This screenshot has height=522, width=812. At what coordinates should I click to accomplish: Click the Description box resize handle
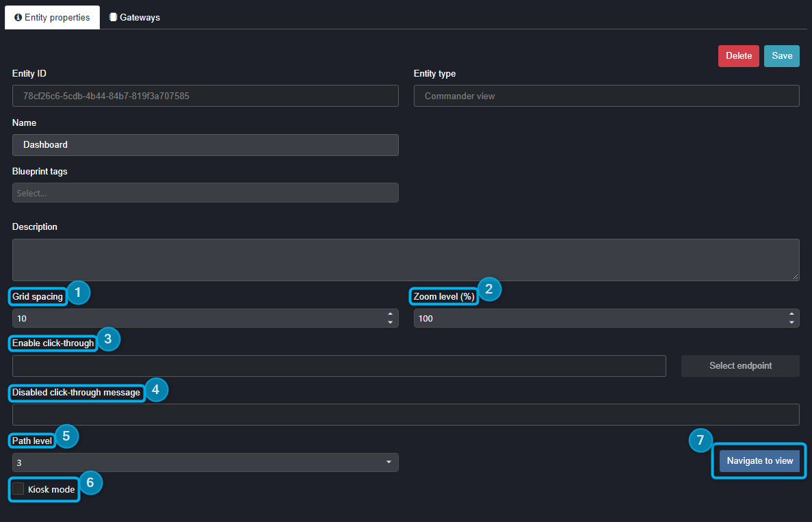pyautogui.click(x=796, y=277)
